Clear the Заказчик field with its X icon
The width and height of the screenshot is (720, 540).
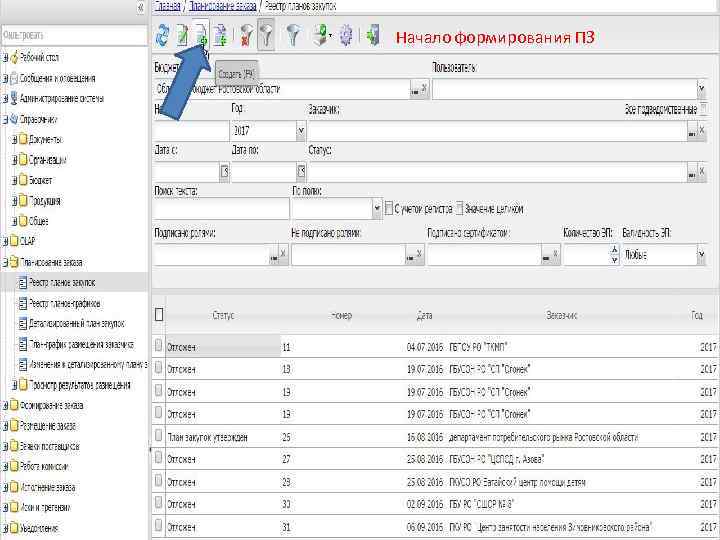[702, 130]
